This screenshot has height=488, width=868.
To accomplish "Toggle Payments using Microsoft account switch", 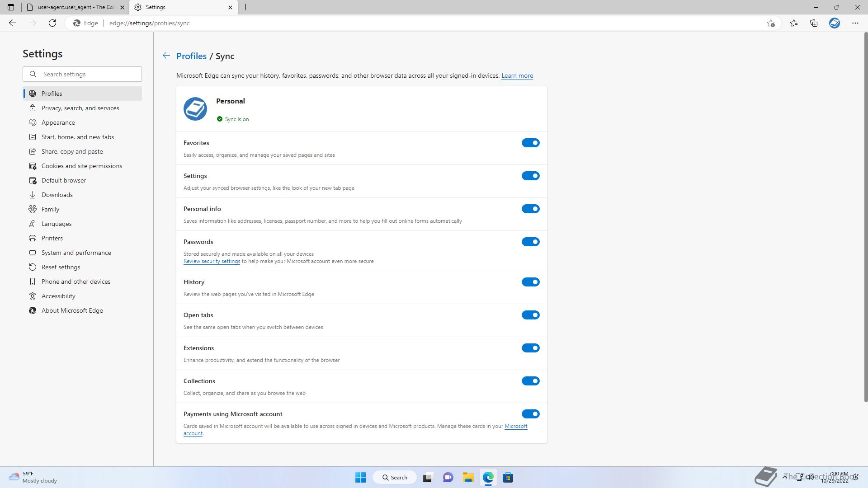I will pyautogui.click(x=531, y=414).
